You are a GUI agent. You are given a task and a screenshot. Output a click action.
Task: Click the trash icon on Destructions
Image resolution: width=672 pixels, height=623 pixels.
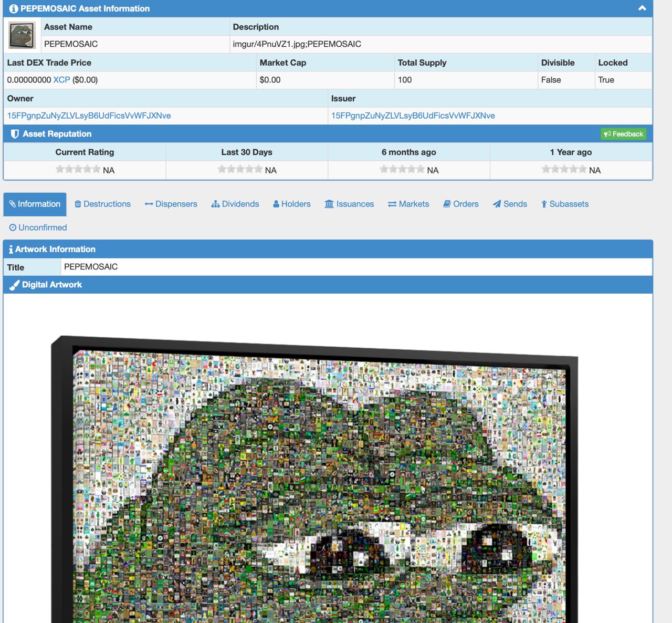coord(78,204)
